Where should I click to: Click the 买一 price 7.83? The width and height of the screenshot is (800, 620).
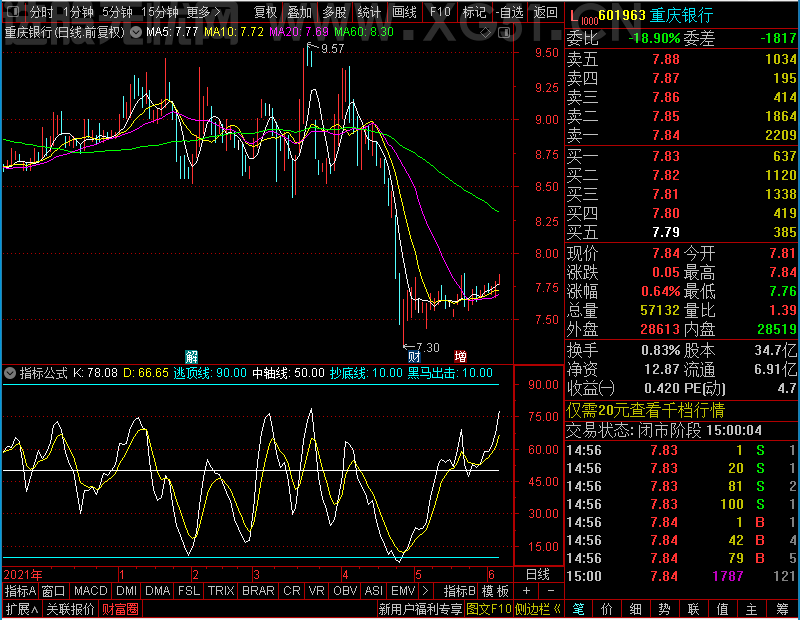click(x=666, y=156)
